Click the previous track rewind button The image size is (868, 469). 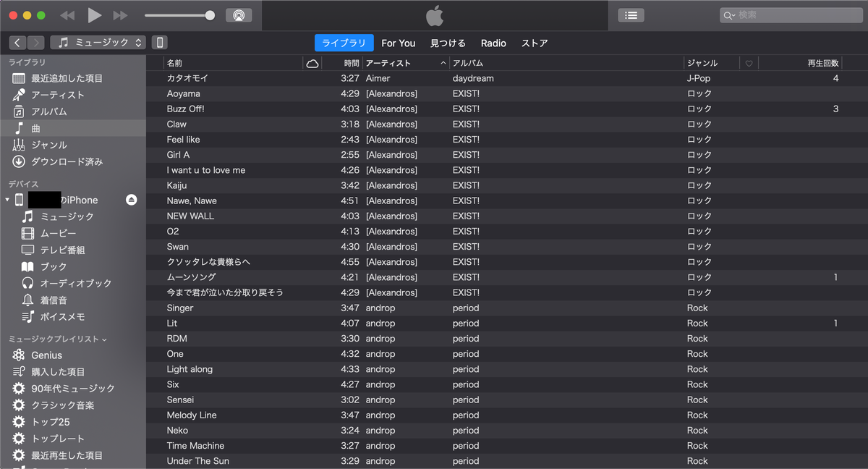click(x=67, y=15)
